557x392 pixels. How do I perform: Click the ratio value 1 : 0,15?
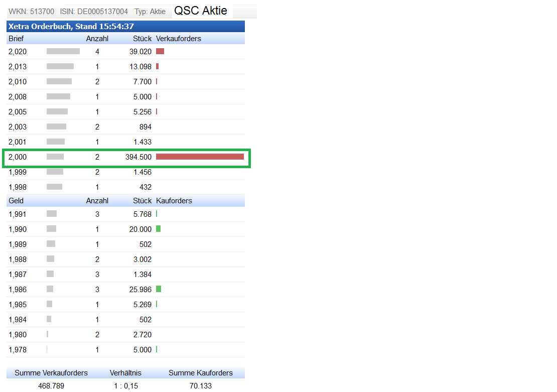point(126,385)
